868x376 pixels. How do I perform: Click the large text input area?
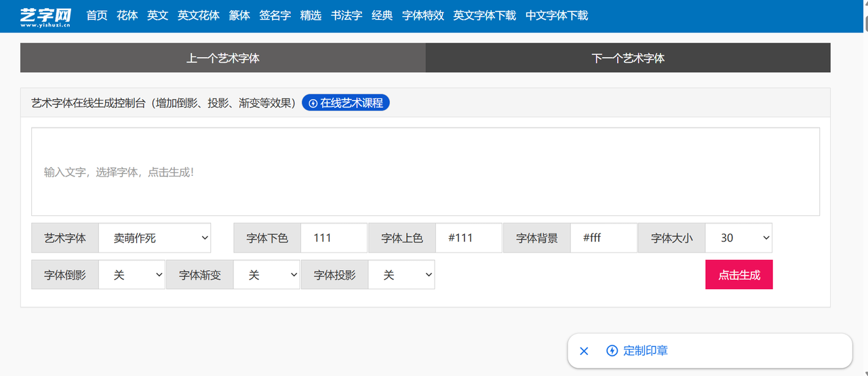(425, 172)
